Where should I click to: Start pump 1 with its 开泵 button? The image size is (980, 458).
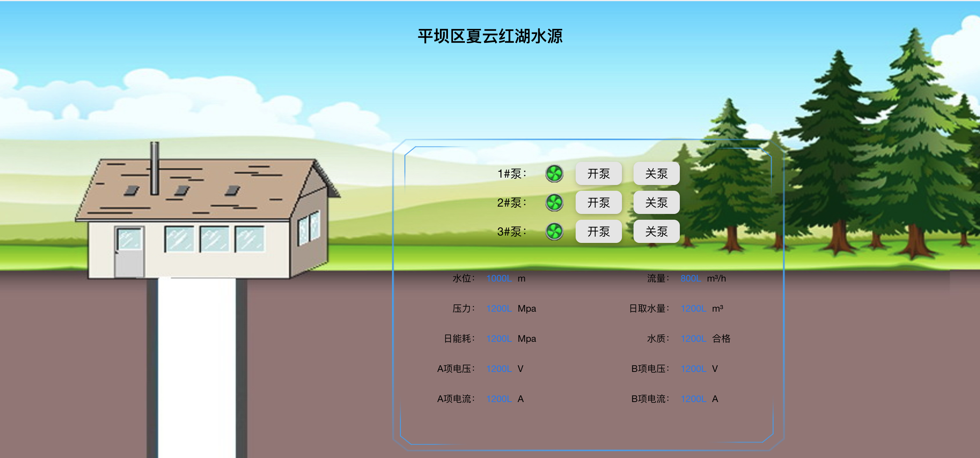[x=598, y=173]
